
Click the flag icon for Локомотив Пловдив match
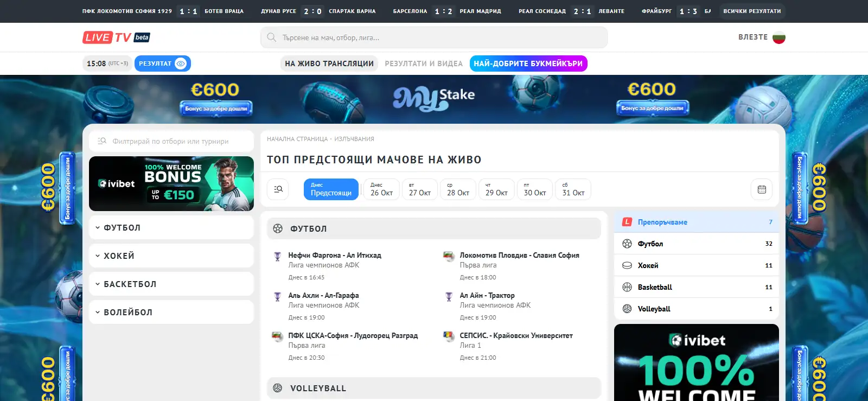[449, 256]
